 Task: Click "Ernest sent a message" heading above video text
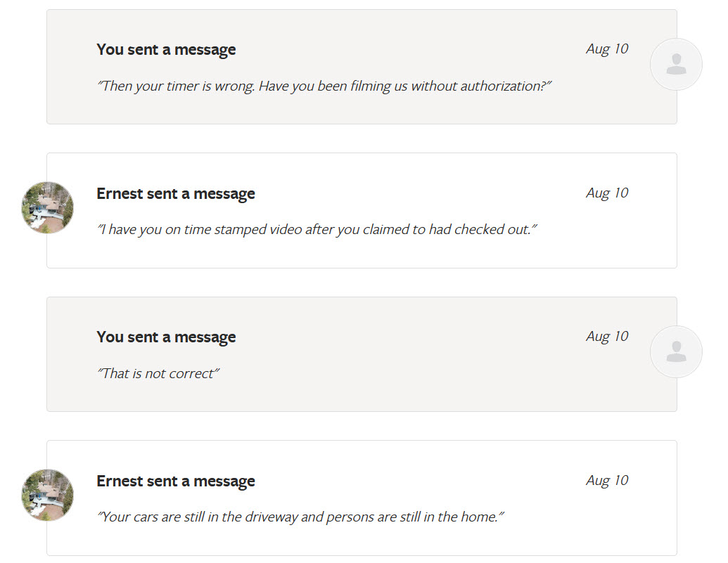(x=176, y=194)
